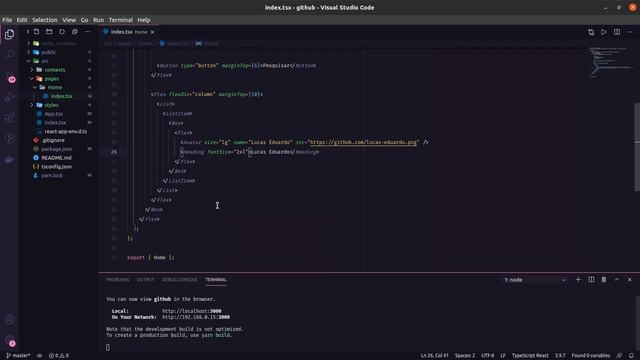Click the github avatar URL in code
Viewport: 640px width, 360px height.
(x=363, y=142)
